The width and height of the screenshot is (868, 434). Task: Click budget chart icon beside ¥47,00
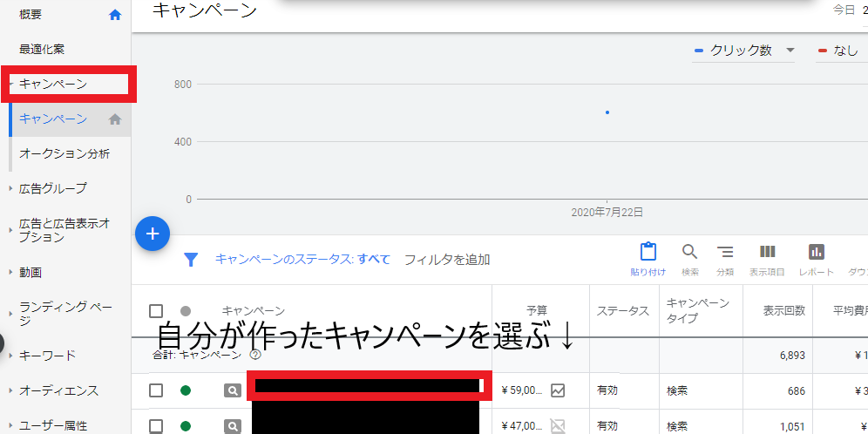point(558,425)
